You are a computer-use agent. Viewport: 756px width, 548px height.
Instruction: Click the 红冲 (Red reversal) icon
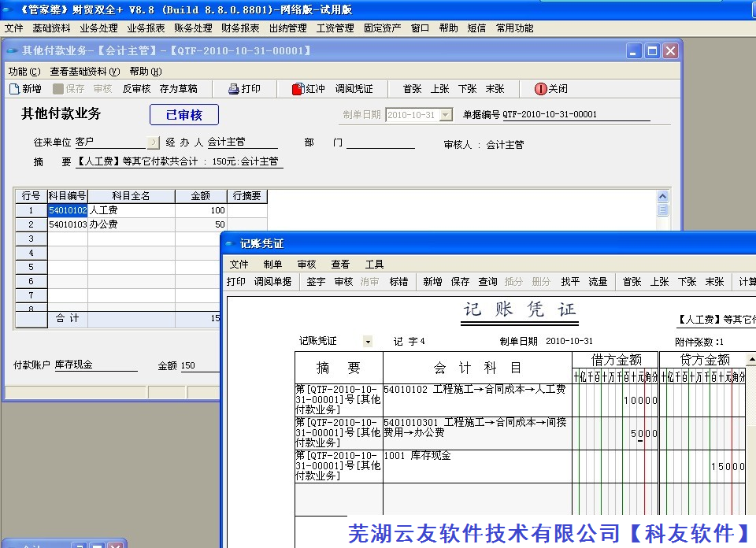coord(298,89)
